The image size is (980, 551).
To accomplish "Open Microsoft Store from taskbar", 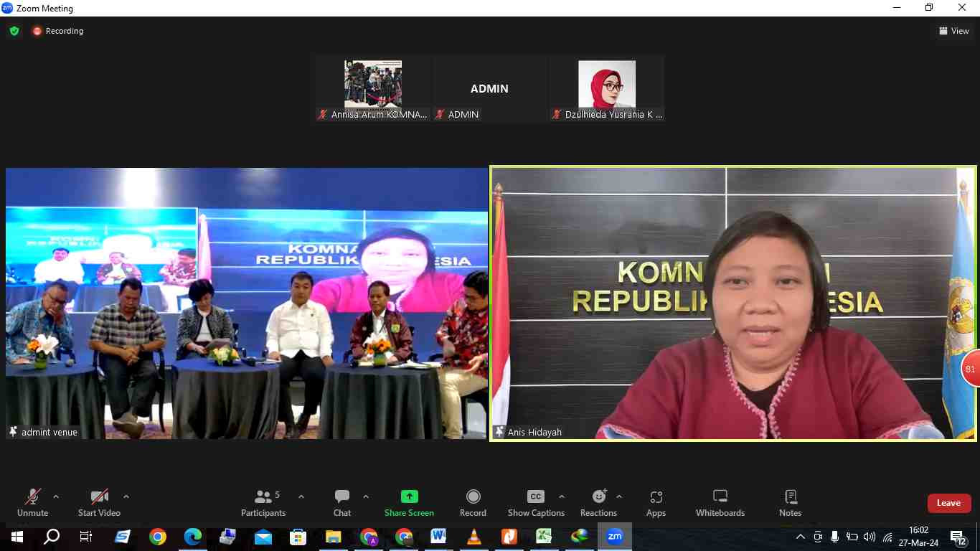I will [298, 537].
